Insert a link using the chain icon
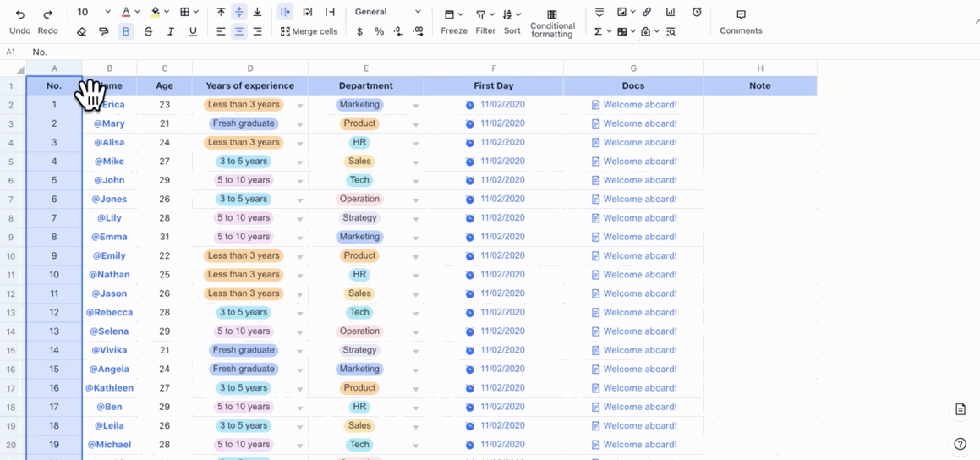The width and height of the screenshot is (980, 460). (647, 13)
